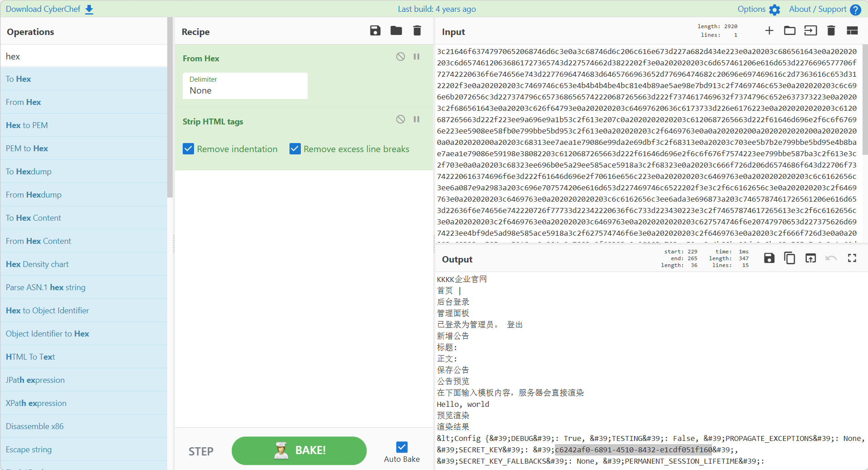The height and width of the screenshot is (470, 868).
Task: Open a file as input
Action: coord(789,31)
